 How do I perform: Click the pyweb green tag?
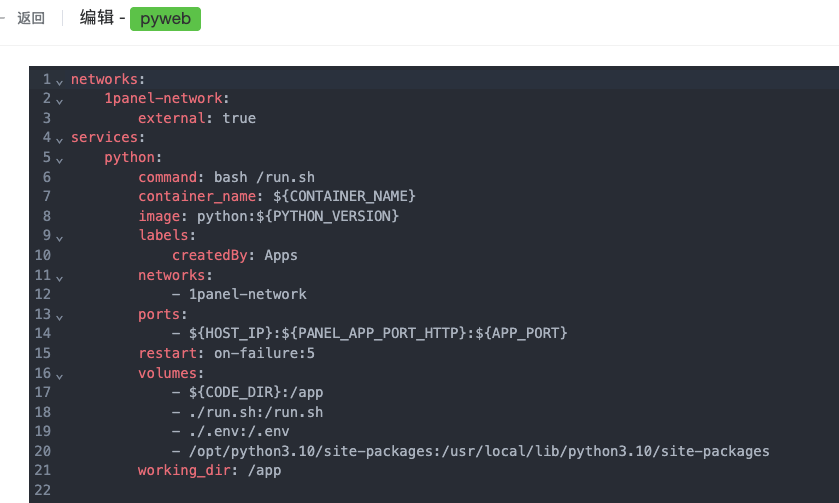165,19
